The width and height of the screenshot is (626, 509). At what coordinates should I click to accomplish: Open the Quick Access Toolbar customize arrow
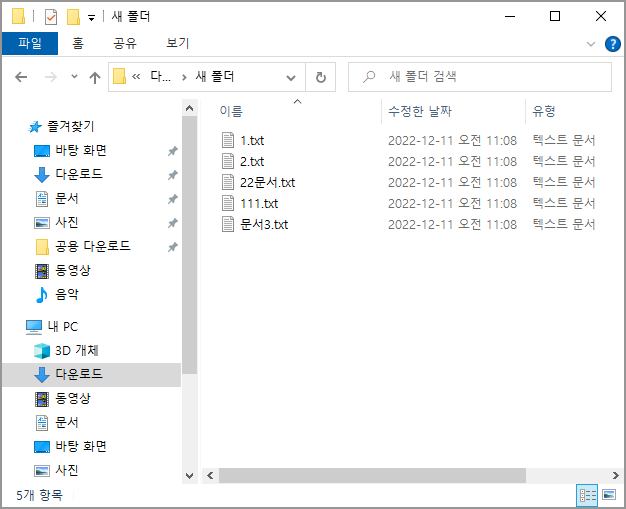tap(91, 18)
